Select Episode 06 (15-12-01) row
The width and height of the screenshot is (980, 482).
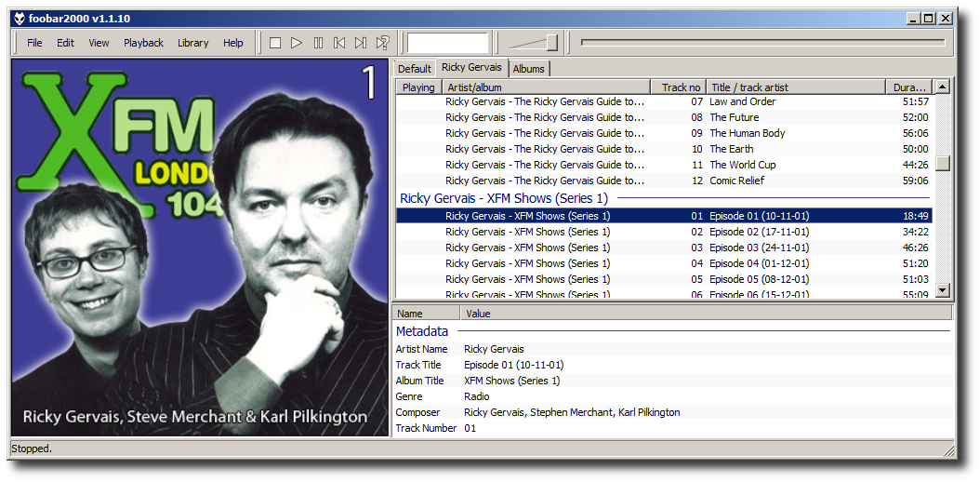665,293
